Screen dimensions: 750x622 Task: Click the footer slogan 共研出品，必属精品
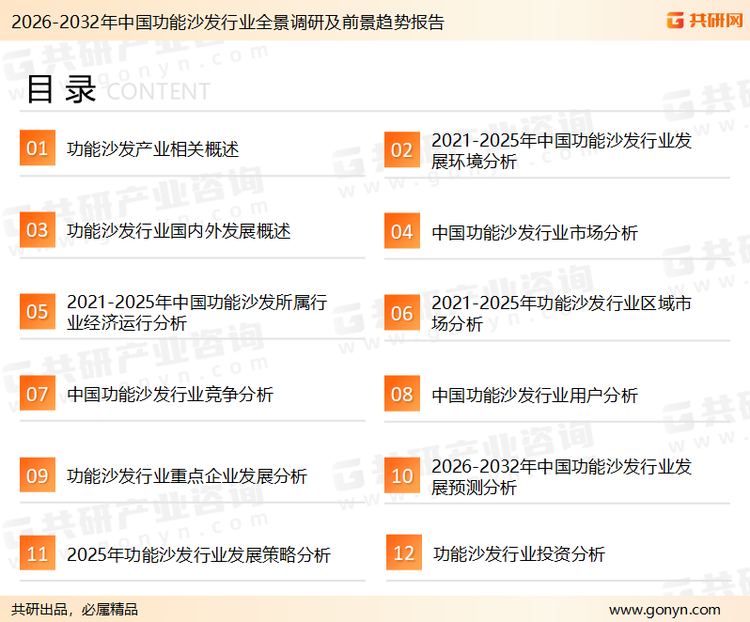click(x=75, y=610)
